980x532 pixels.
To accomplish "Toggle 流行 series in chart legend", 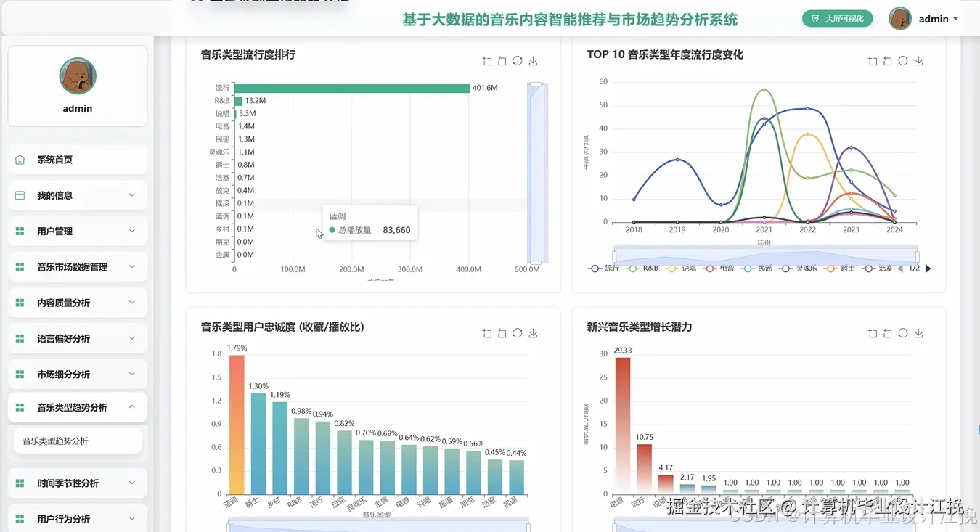I will (x=604, y=269).
